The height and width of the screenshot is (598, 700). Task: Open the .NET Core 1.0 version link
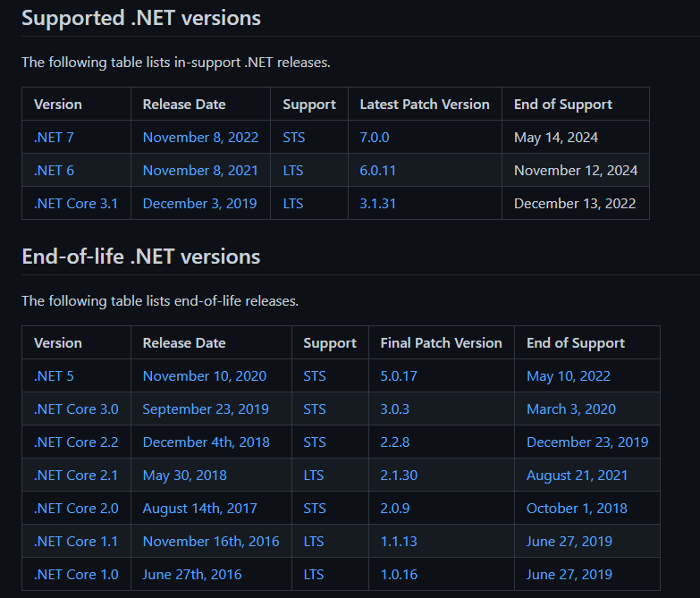tap(76, 575)
